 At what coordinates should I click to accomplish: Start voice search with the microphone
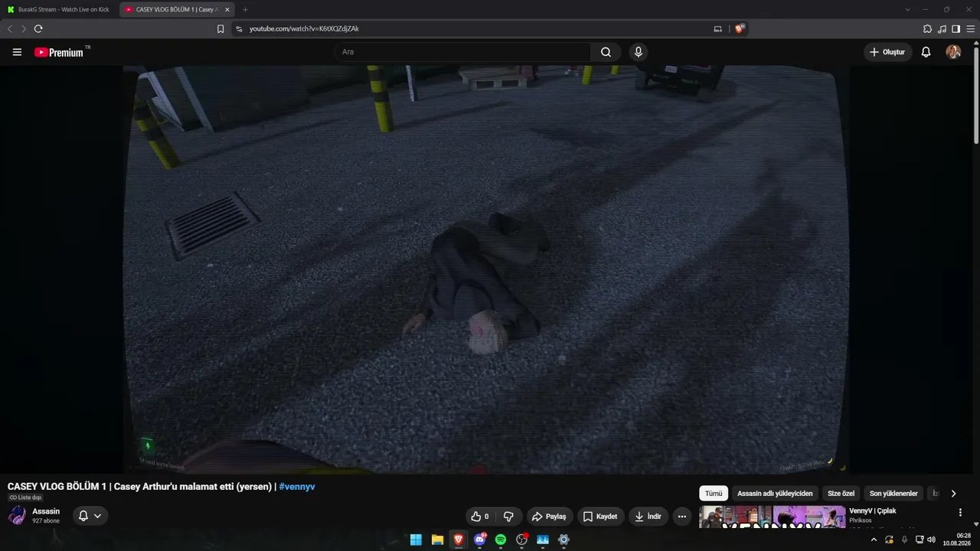[x=639, y=52]
